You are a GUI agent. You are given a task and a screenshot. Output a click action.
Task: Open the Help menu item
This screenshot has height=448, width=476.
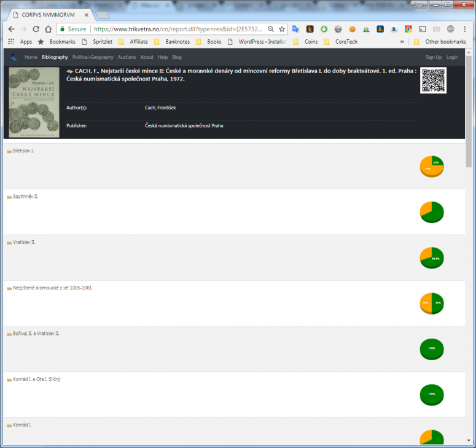pyautogui.click(x=162, y=57)
